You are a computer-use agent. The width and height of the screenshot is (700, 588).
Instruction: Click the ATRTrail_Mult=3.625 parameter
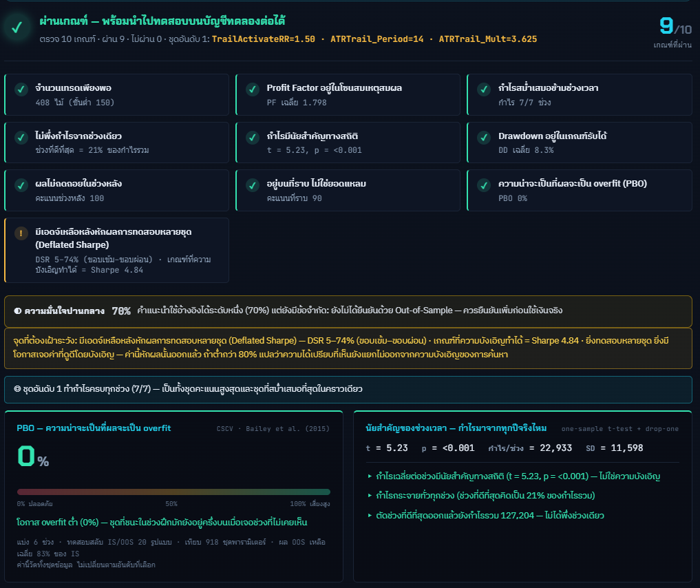(488, 39)
